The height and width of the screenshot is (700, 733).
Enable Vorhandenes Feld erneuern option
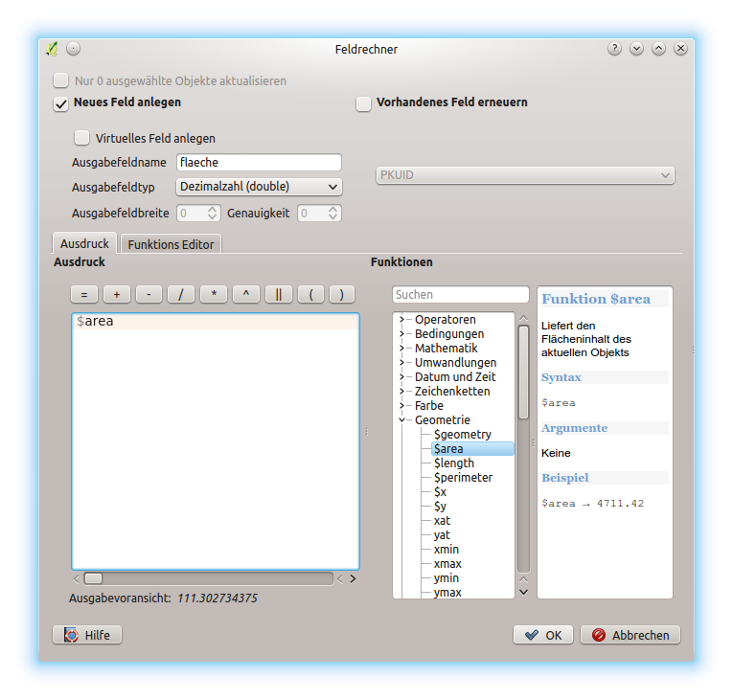coord(364,103)
